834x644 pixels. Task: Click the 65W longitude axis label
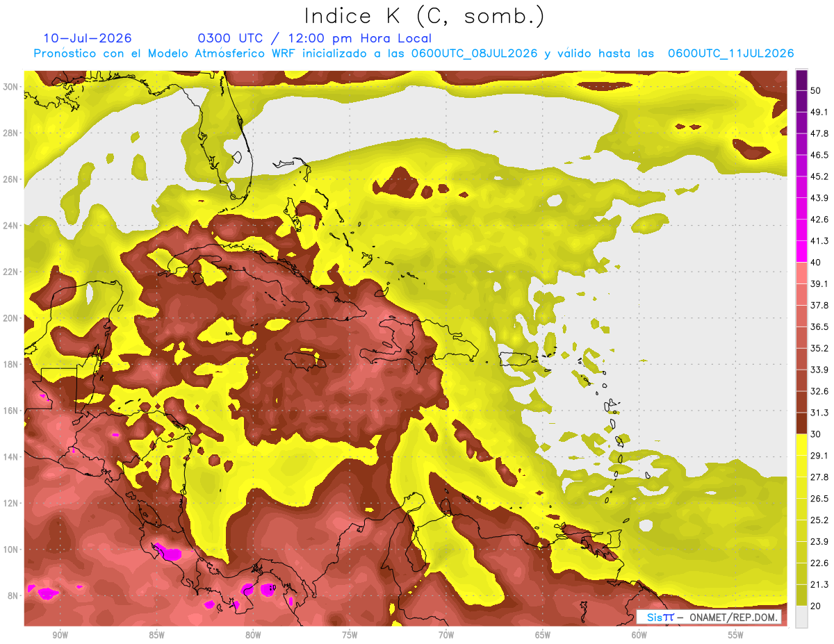point(543,635)
